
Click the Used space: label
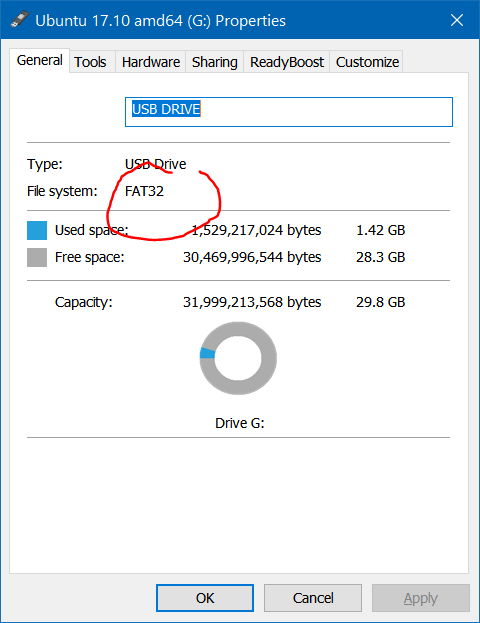[91, 230]
